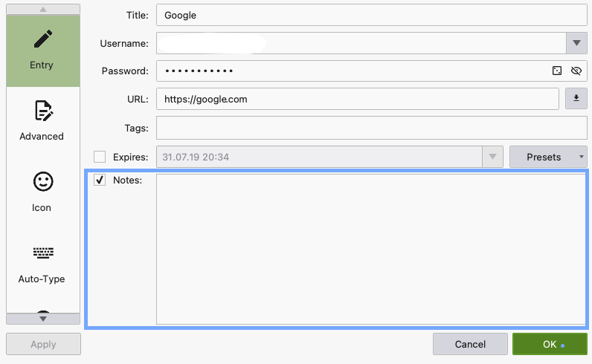Open the expiry date dropdown arrow

coord(492,157)
